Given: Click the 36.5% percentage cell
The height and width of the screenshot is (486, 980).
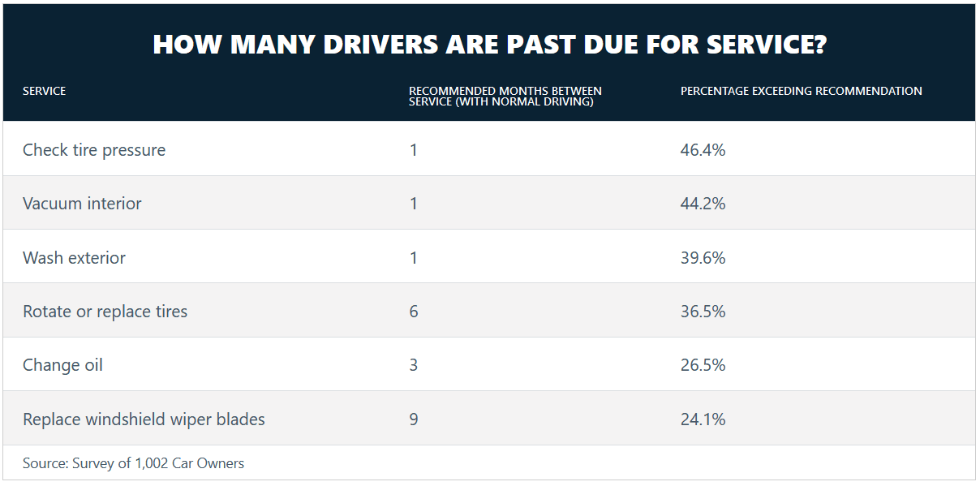Looking at the screenshot, I should click(x=703, y=312).
